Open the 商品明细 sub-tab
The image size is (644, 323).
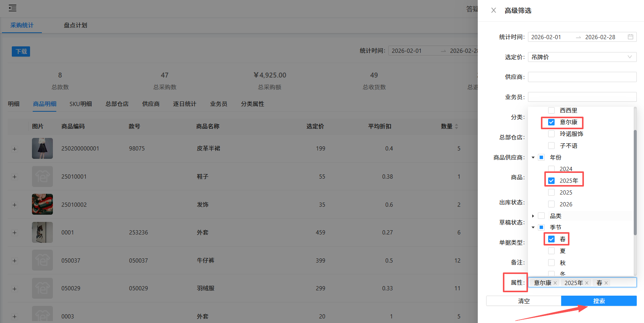[45, 104]
